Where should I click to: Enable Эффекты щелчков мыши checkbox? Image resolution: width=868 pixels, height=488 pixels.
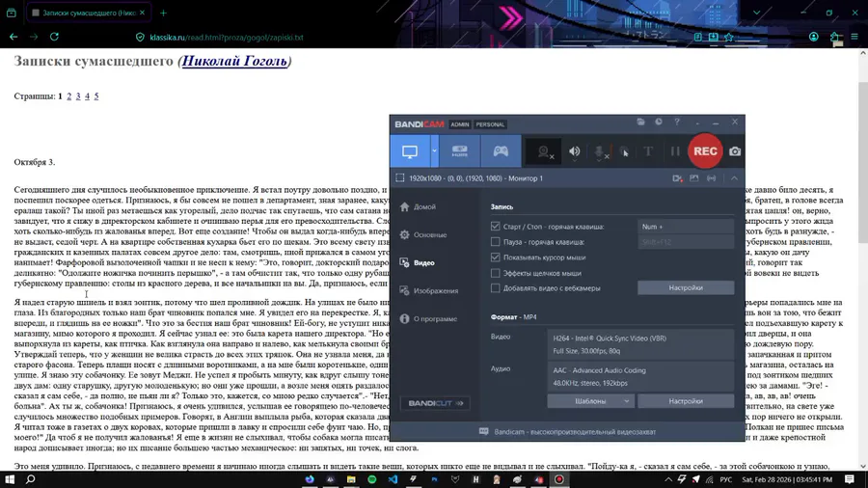tap(495, 273)
